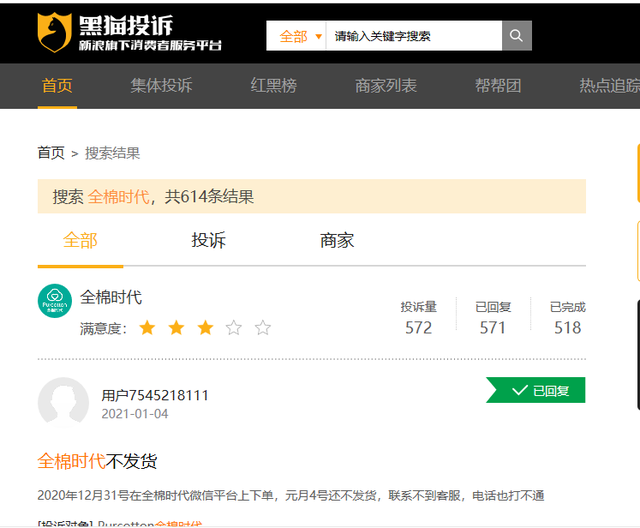Screen dimensions: 640x528
Task: Click the highlighted 全棉时代 search keyword
Action: 118,197
